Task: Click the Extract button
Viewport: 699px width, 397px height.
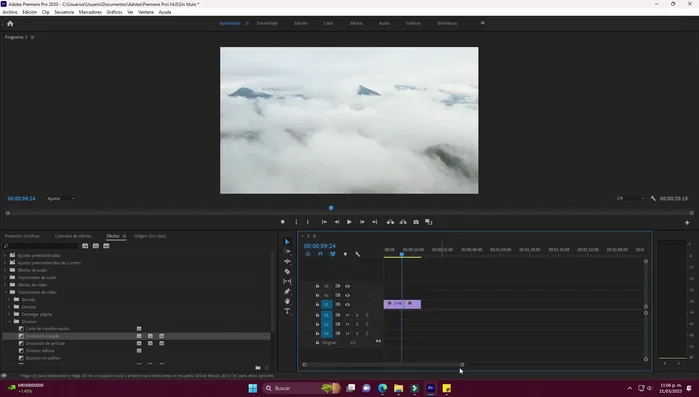Action: coord(403,222)
